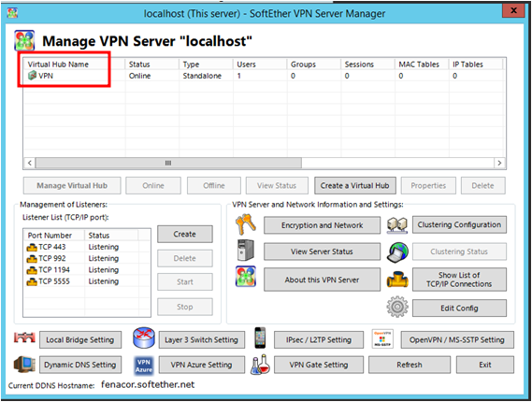
Task: Click the Online button
Action: click(153, 185)
